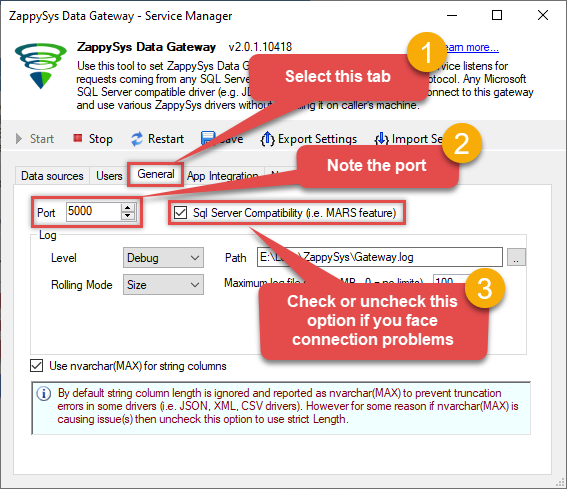Screen dimensions: 567x489
Task: Open the log Level Debug dropdown
Action: click(x=163, y=258)
